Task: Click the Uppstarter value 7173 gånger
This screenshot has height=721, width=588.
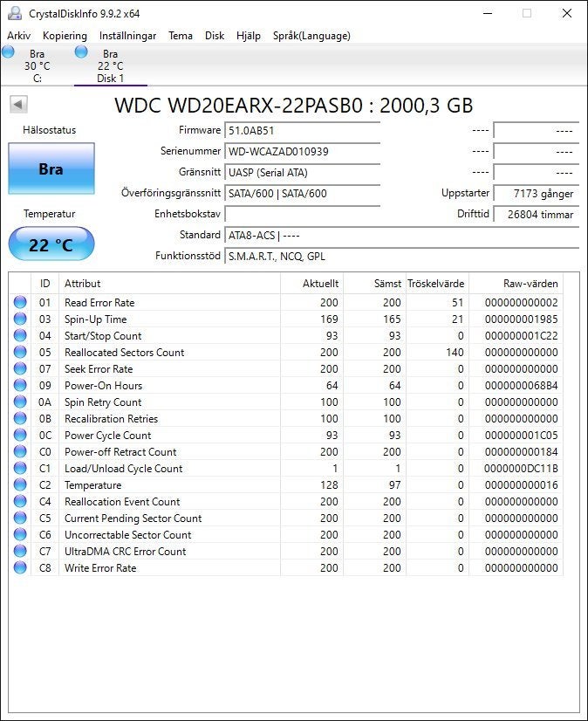Action: pos(536,194)
